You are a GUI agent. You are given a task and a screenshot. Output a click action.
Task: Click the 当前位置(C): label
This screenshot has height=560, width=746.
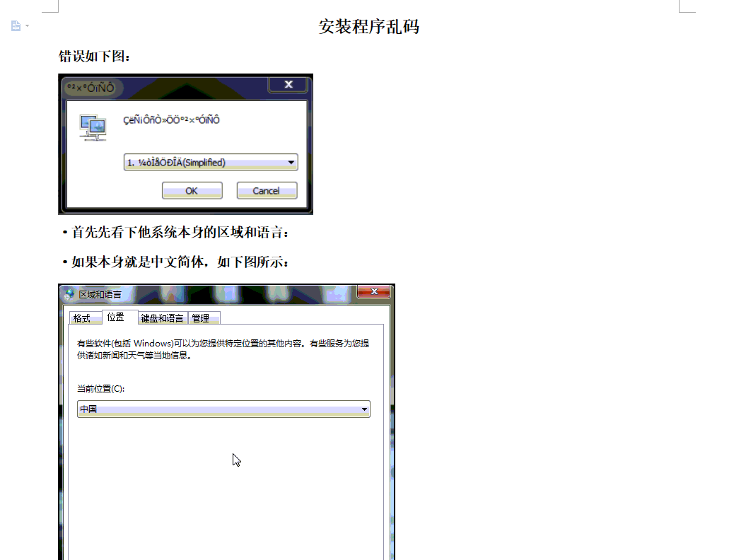point(101,389)
